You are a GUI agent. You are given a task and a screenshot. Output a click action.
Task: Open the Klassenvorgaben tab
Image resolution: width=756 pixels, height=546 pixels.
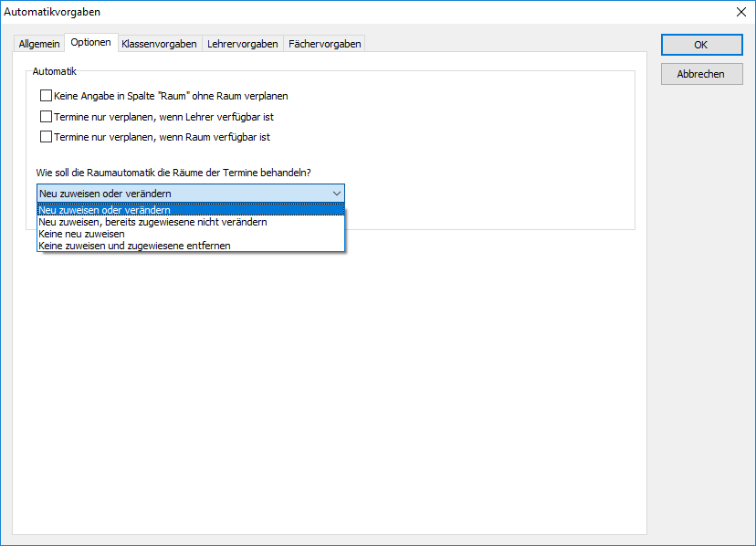pos(159,44)
